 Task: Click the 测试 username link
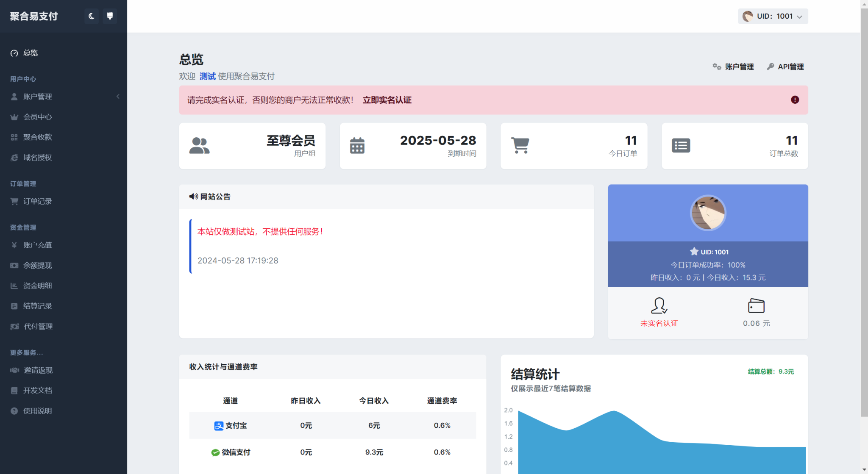click(208, 76)
